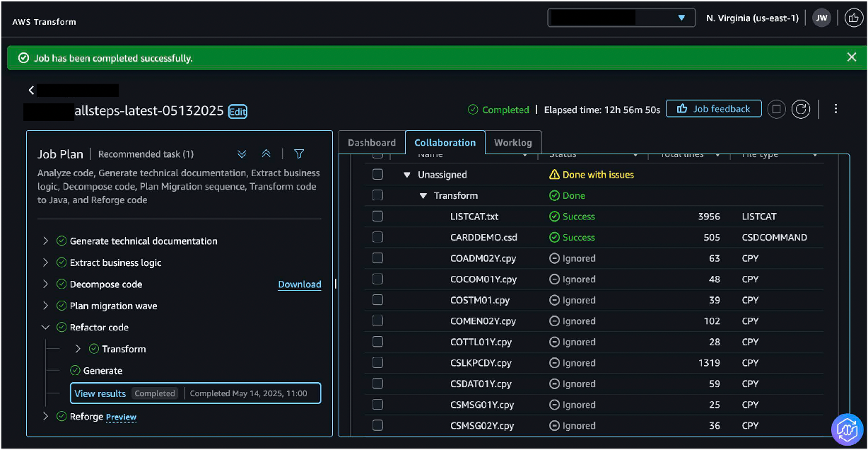The height and width of the screenshot is (450, 868).
Task: Dismiss the job completed success banner
Action: click(851, 57)
